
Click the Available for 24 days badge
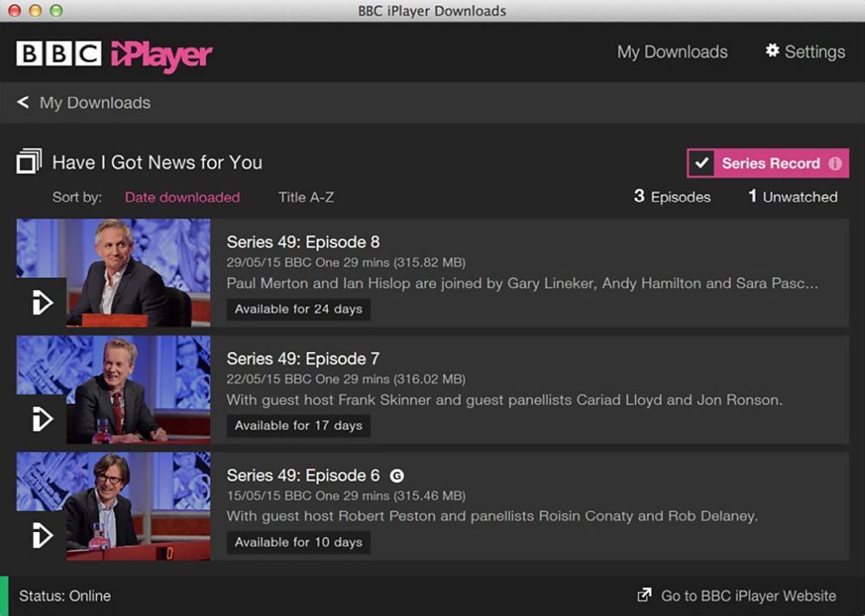pos(298,309)
